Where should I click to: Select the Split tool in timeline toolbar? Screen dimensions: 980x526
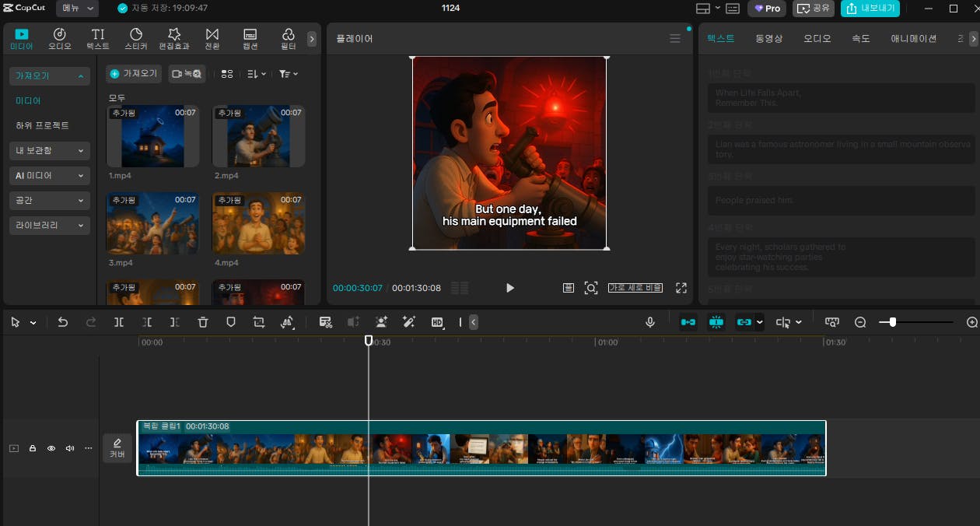pos(118,321)
